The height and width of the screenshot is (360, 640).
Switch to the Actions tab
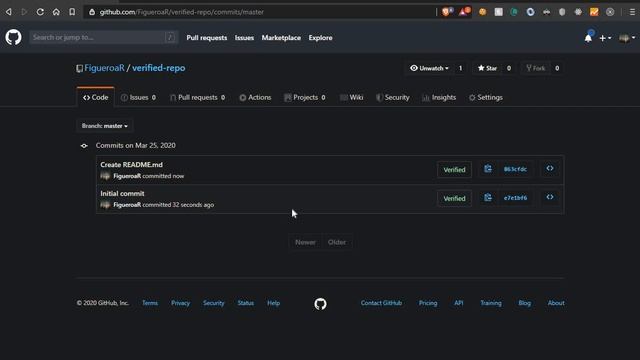255,97
